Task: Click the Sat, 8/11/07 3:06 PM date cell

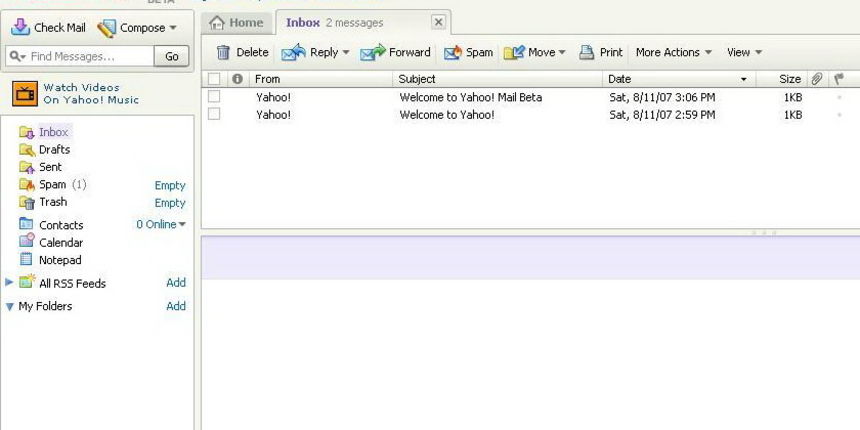Action: coord(662,98)
